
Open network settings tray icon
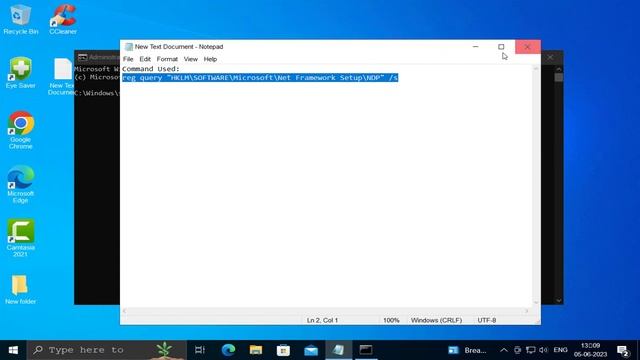(x=531, y=350)
